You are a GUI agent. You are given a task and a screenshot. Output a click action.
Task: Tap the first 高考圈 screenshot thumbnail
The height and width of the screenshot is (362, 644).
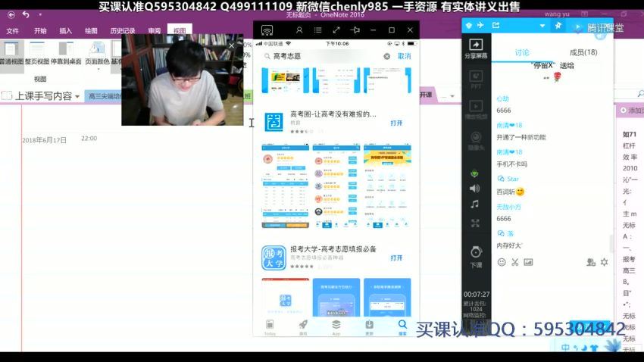click(x=286, y=186)
